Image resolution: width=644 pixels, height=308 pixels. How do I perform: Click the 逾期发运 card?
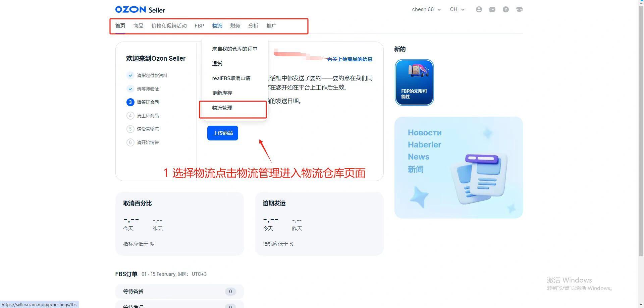[x=319, y=224]
